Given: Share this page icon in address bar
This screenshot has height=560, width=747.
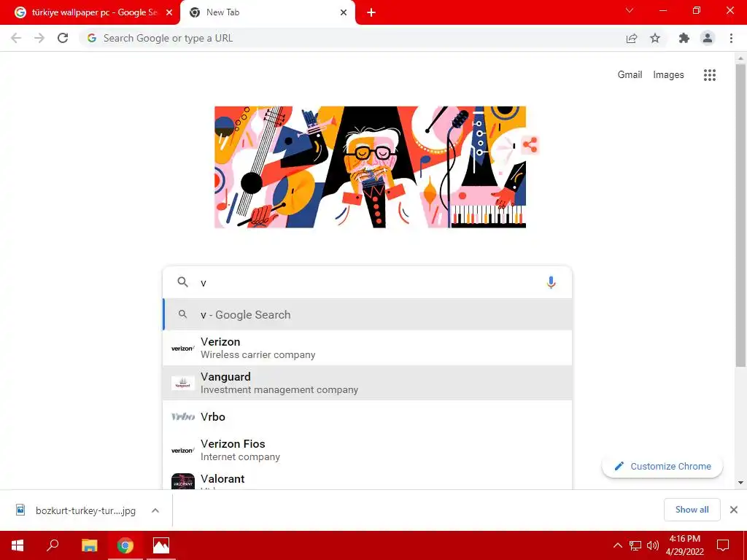Looking at the screenshot, I should pos(632,38).
